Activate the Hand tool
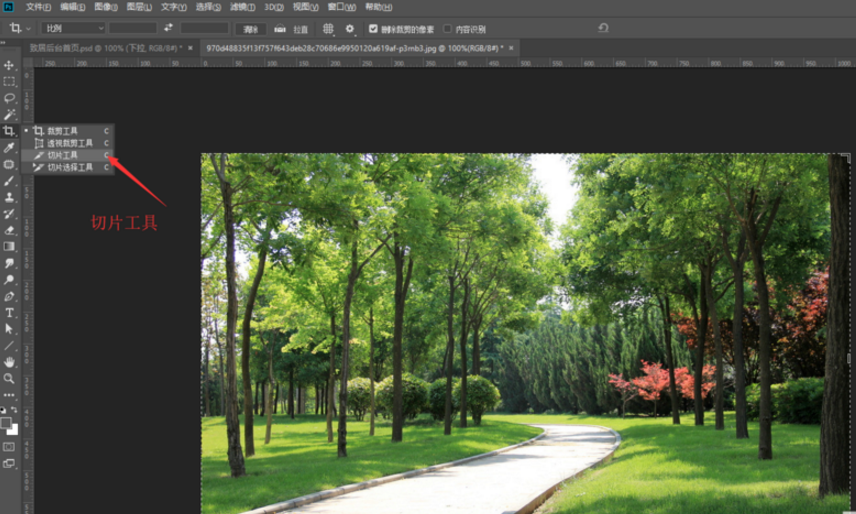The height and width of the screenshot is (514, 856). tap(9, 362)
